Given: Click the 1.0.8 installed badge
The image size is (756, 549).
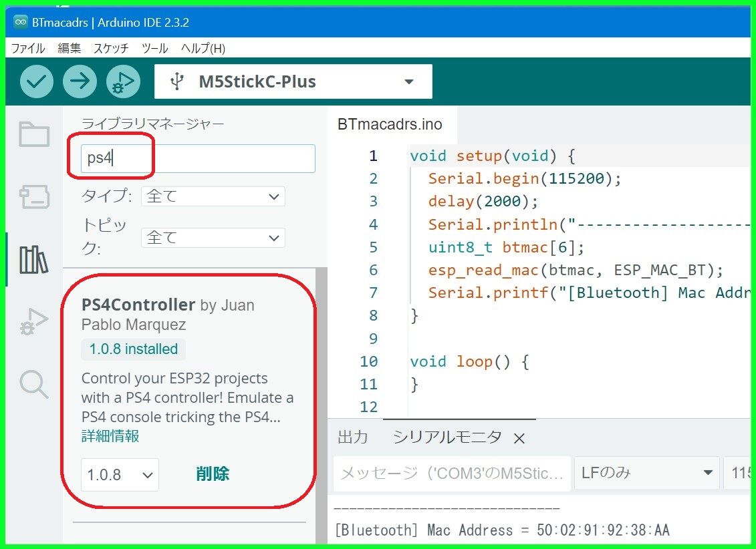Looking at the screenshot, I should 134,349.
